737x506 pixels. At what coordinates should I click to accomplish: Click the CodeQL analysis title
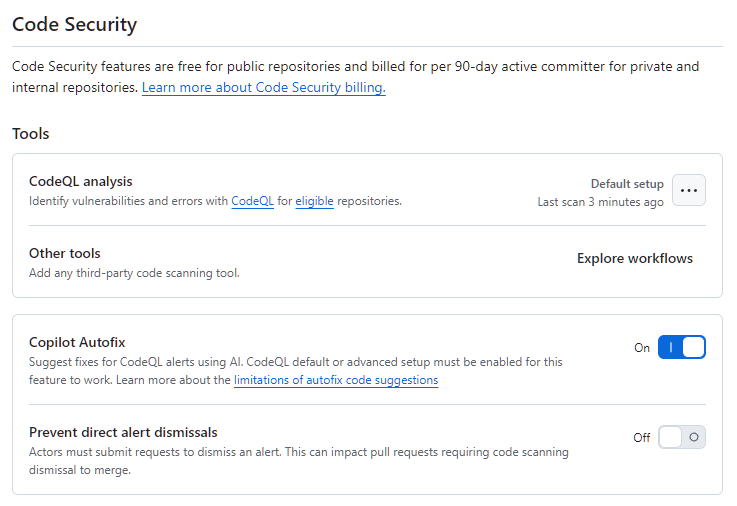pos(81,181)
